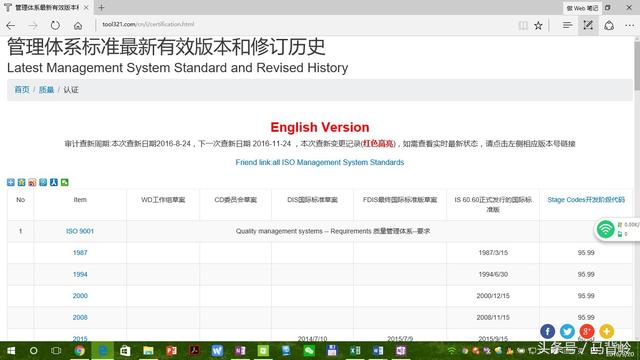Click the green WiFi floating widget

(x=605, y=229)
